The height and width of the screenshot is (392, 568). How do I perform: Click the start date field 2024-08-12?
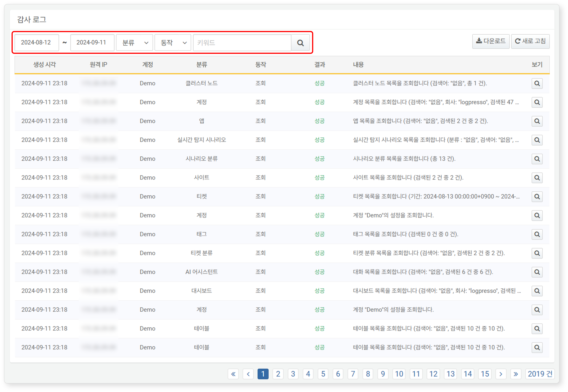coord(37,43)
